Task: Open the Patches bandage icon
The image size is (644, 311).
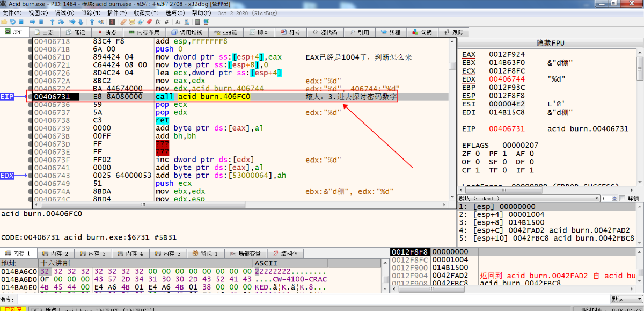Action: pos(123,22)
